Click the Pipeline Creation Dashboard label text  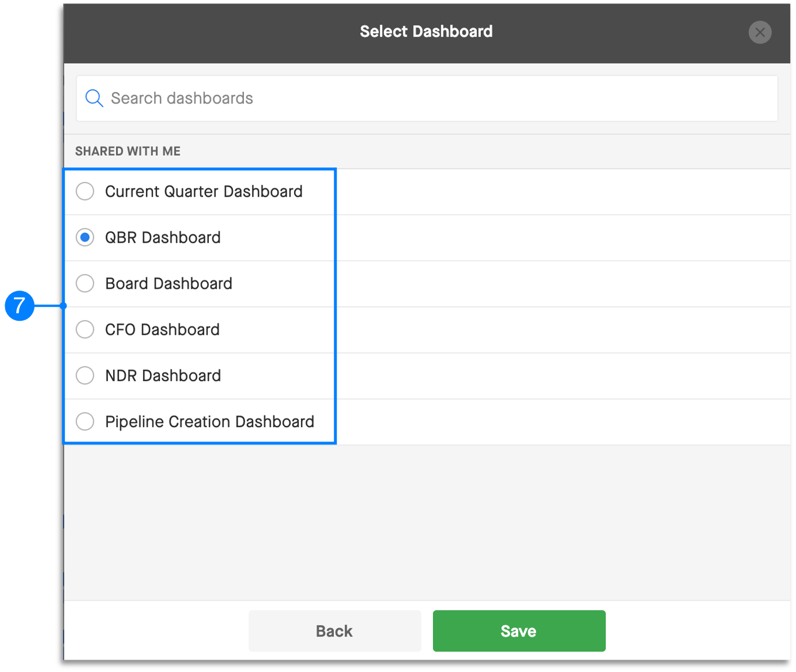(210, 422)
